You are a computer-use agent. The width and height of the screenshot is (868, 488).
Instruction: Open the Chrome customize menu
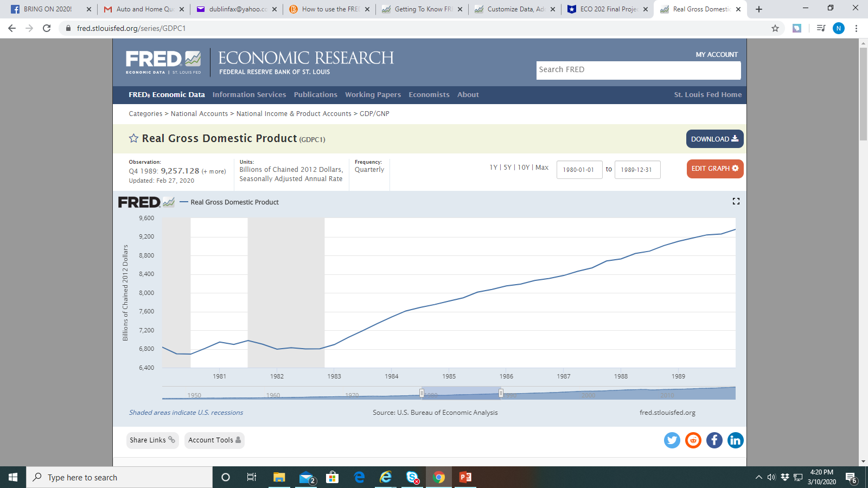pyautogui.click(x=857, y=28)
